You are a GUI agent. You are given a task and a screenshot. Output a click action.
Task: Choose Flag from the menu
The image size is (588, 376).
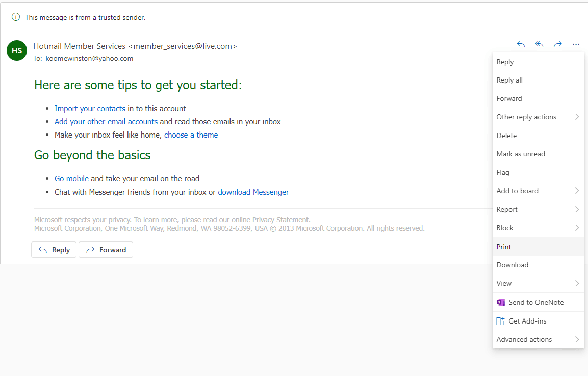click(539, 172)
